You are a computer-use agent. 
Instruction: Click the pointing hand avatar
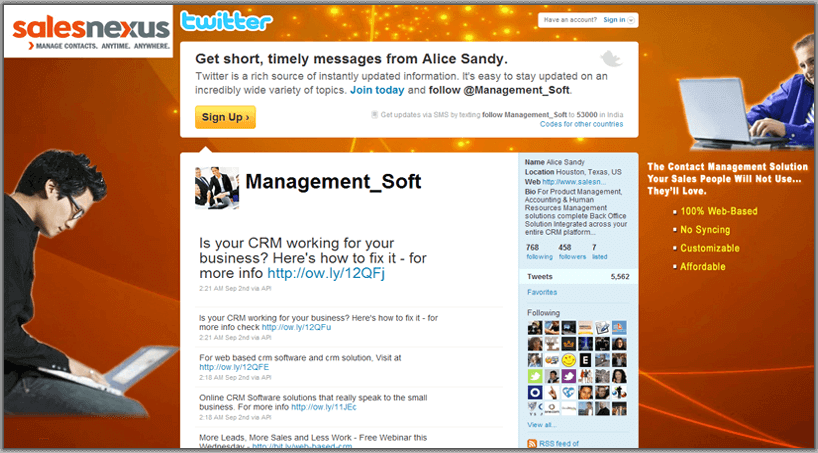tap(552, 392)
